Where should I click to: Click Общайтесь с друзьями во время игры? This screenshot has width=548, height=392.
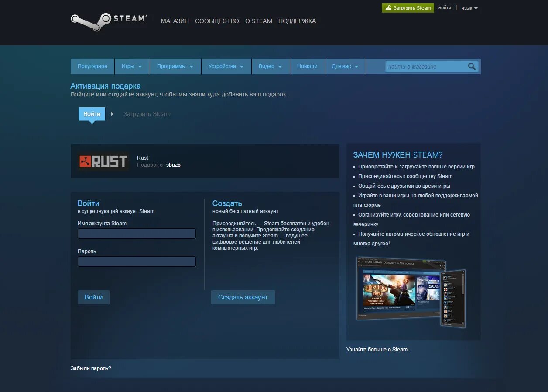coord(404,186)
